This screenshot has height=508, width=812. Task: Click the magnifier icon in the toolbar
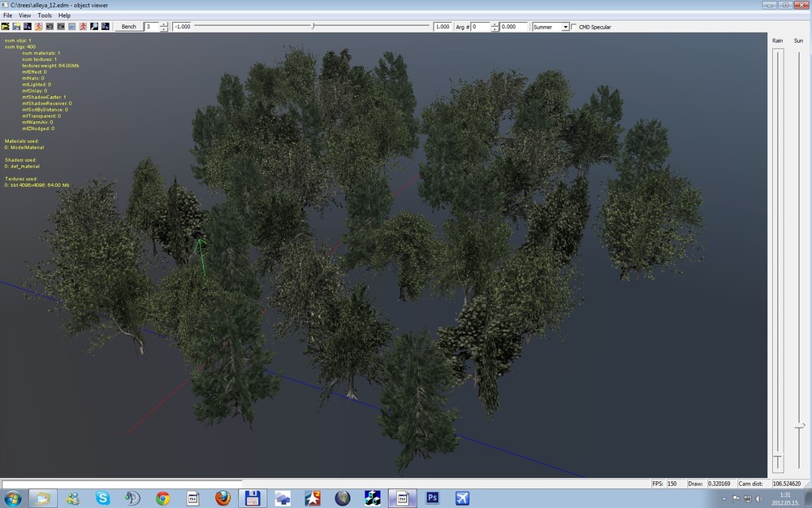(94, 27)
